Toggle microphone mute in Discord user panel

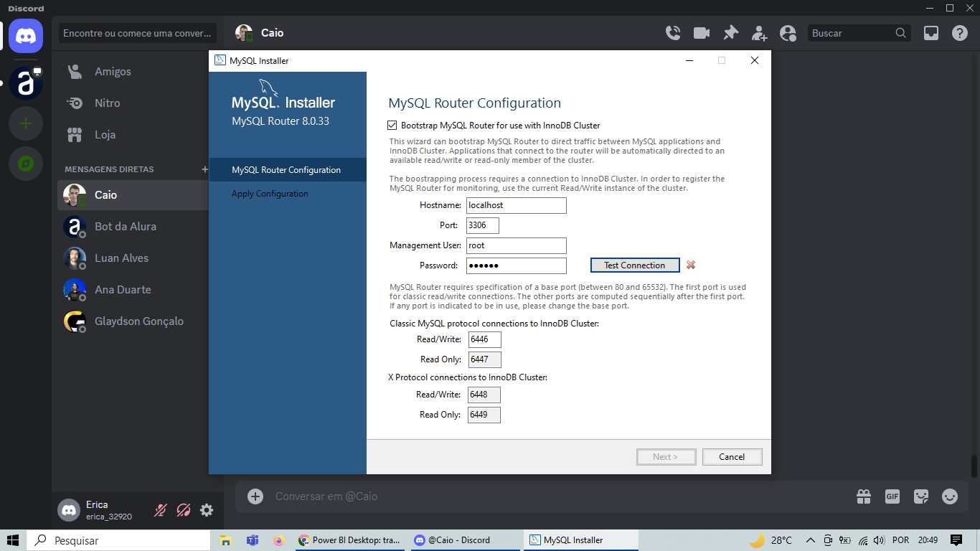click(161, 510)
